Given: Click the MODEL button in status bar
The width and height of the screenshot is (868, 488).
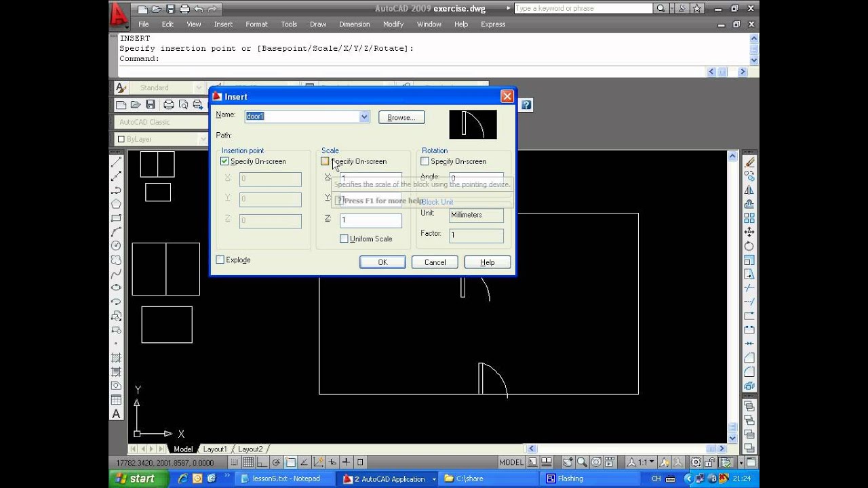Looking at the screenshot, I should coord(511,462).
